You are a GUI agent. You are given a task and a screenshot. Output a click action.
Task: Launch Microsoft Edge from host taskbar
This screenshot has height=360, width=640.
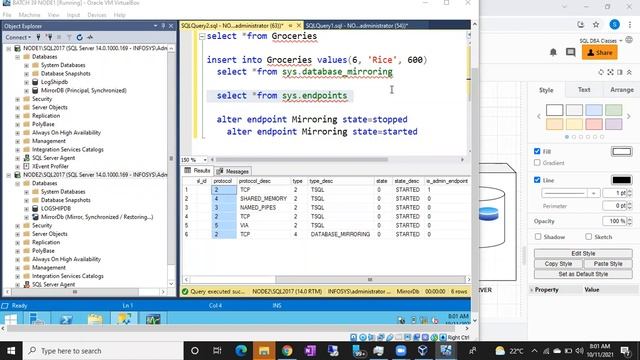point(241,351)
